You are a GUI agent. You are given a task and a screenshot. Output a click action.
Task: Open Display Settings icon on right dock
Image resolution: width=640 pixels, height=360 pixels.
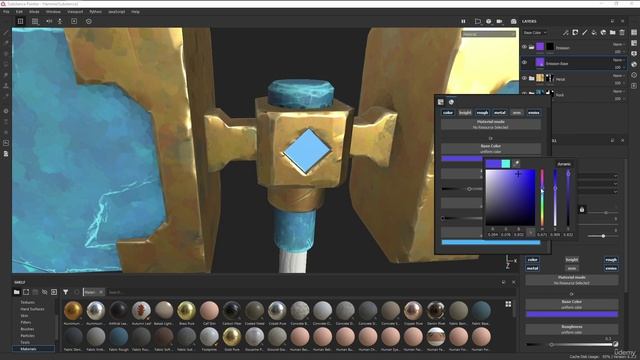[x=634, y=53]
